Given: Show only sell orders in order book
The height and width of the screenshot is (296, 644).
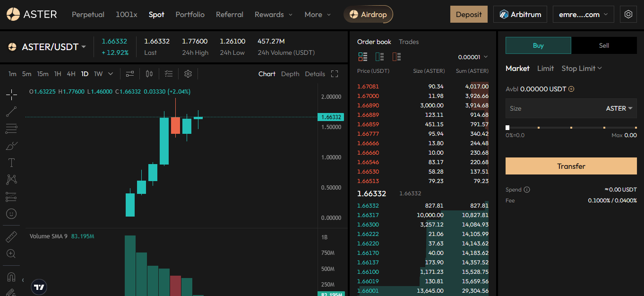Looking at the screenshot, I should coord(396,57).
